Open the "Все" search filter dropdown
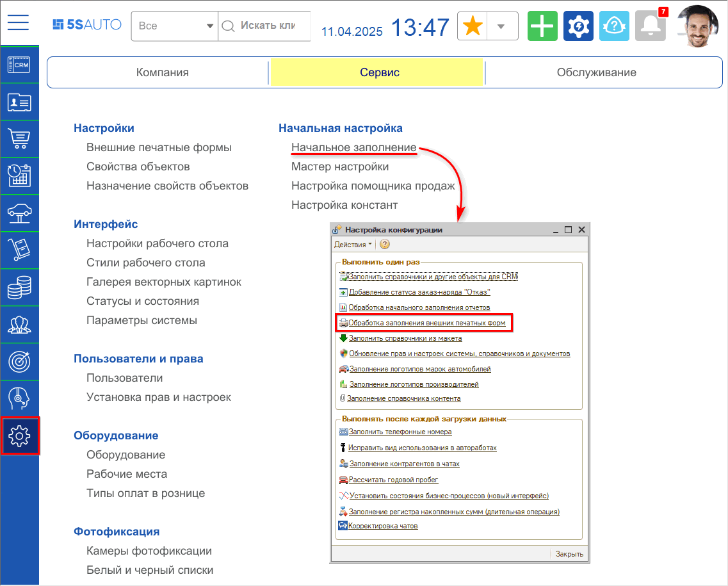 tap(174, 26)
